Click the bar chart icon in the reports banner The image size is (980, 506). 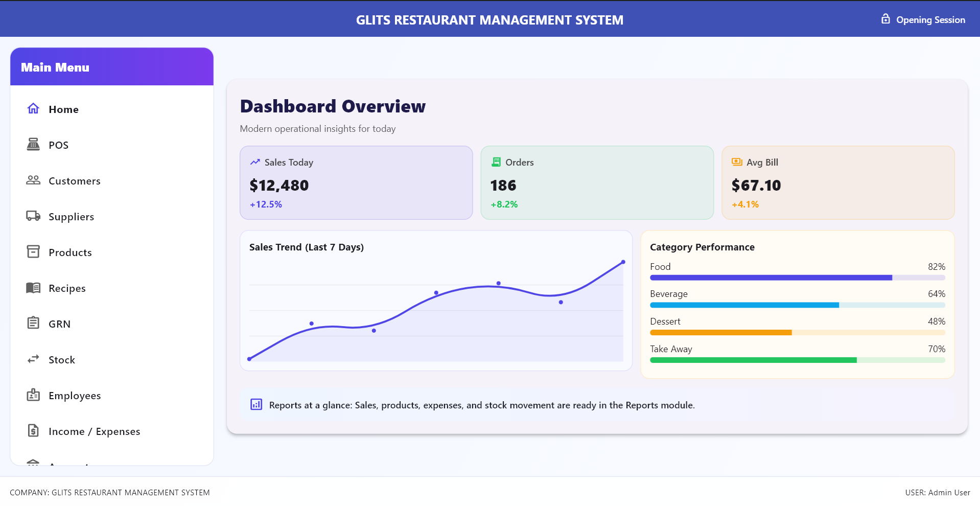coord(255,404)
